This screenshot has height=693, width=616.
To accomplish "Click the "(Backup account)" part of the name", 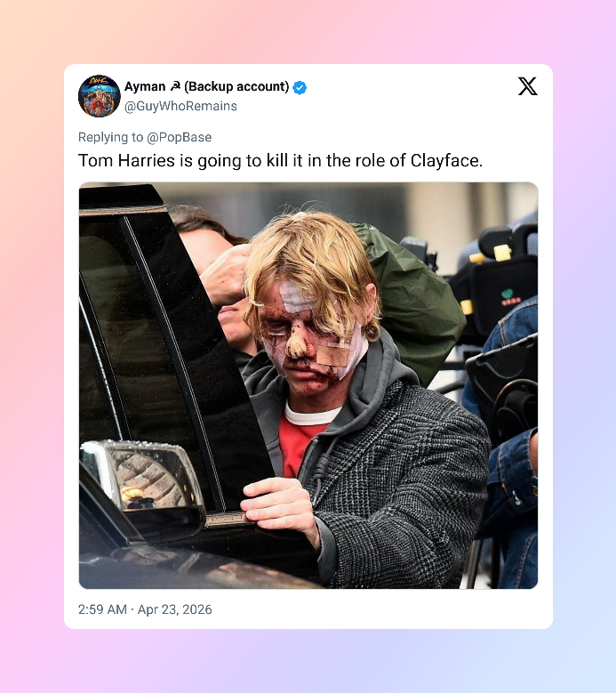I will pos(236,86).
